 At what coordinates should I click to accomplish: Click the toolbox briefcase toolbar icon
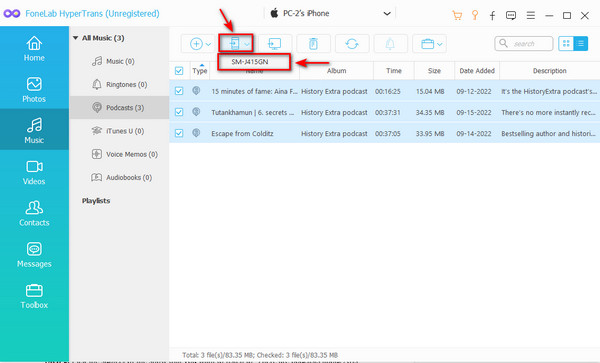427,44
